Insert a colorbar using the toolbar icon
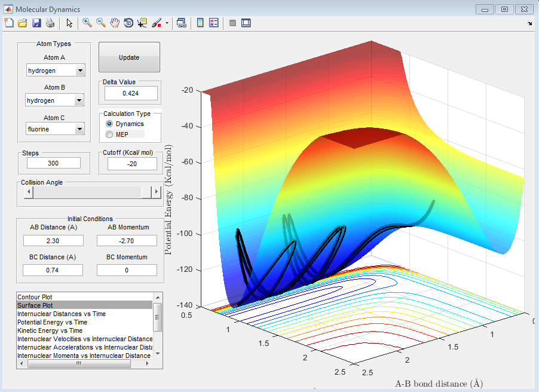Viewport: 539px width, 392px height. pos(200,23)
